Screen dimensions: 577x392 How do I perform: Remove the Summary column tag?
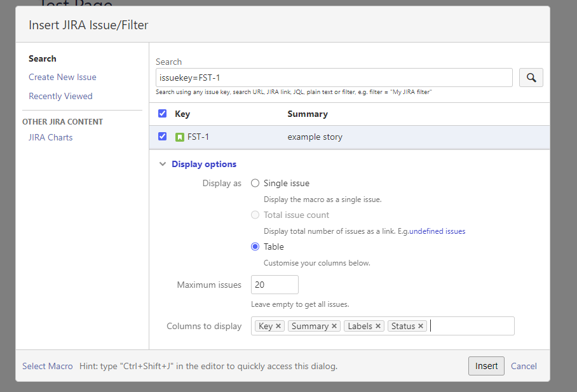pos(334,326)
